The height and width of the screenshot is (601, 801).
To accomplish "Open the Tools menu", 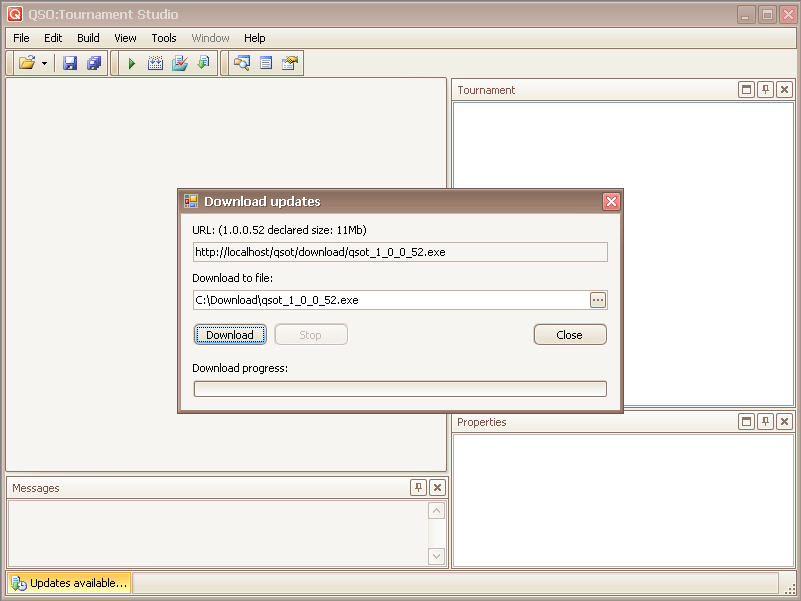I will pos(164,38).
